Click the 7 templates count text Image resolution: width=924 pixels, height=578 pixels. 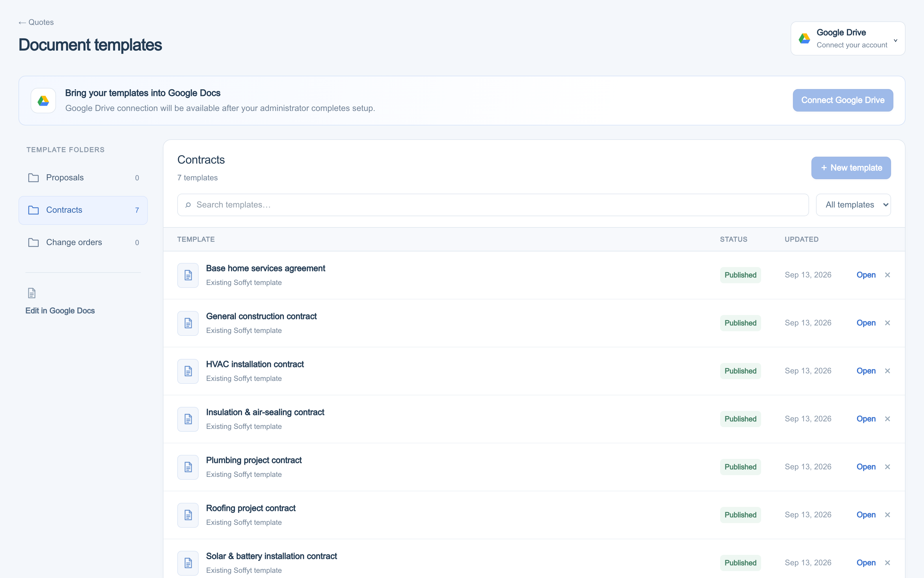pyautogui.click(x=198, y=178)
